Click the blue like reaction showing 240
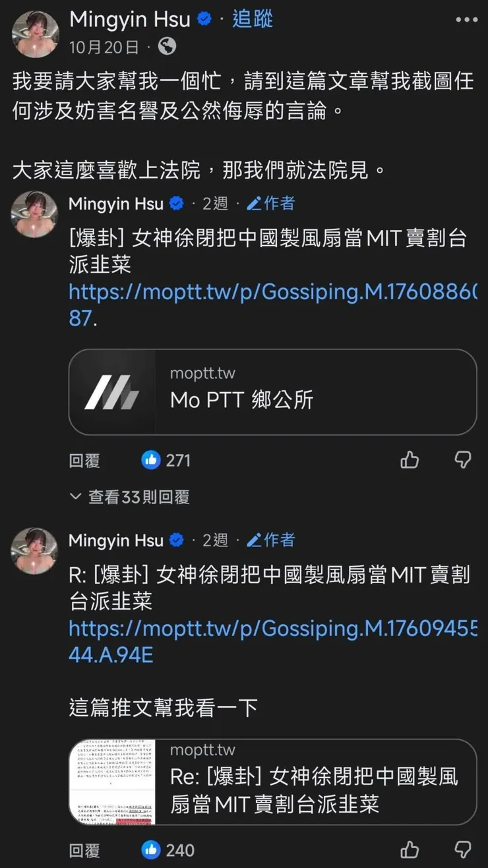Screen dimensions: 488x868 [x=168, y=850]
